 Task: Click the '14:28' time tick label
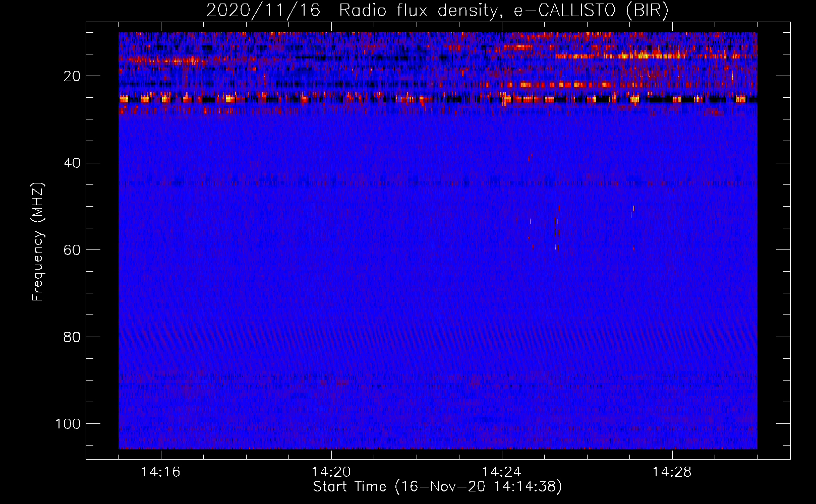tap(672, 472)
